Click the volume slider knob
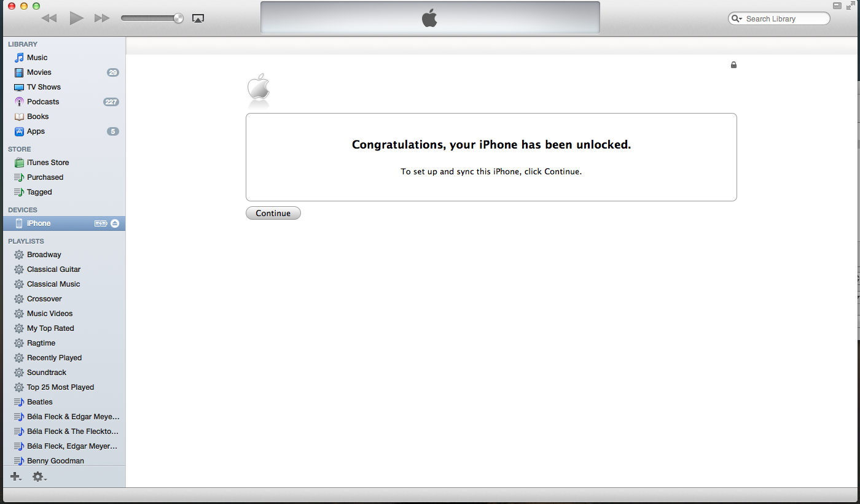This screenshot has width=860, height=504. click(x=178, y=18)
